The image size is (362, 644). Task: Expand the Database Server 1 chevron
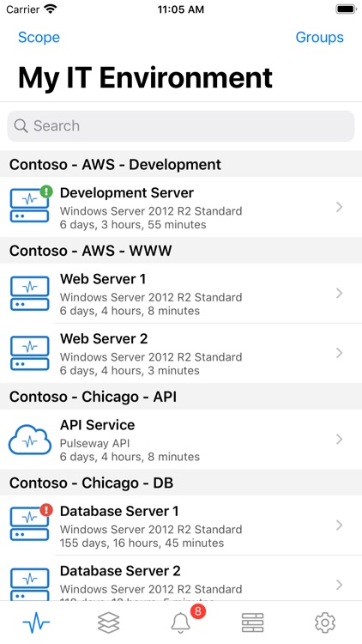(x=339, y=526)
